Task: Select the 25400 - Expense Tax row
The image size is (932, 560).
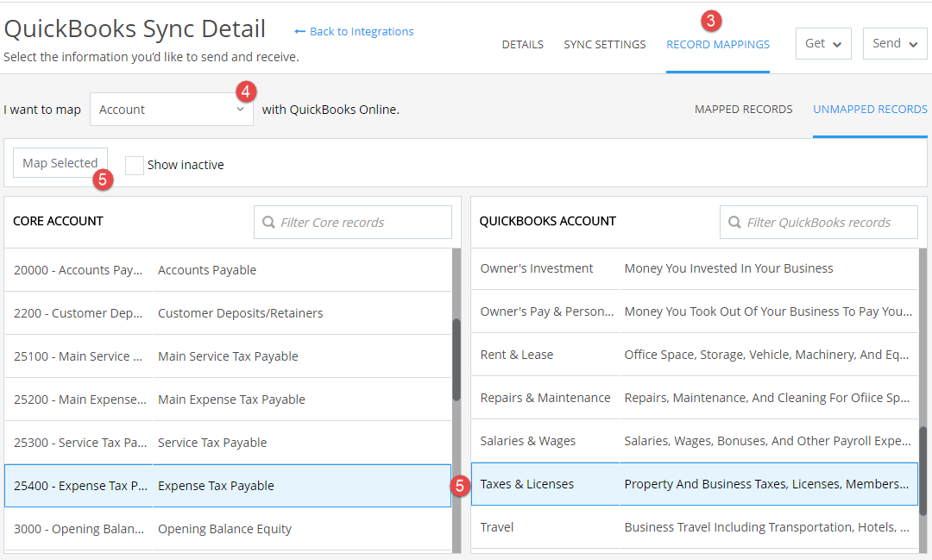Action: click(x=228, y=486)
